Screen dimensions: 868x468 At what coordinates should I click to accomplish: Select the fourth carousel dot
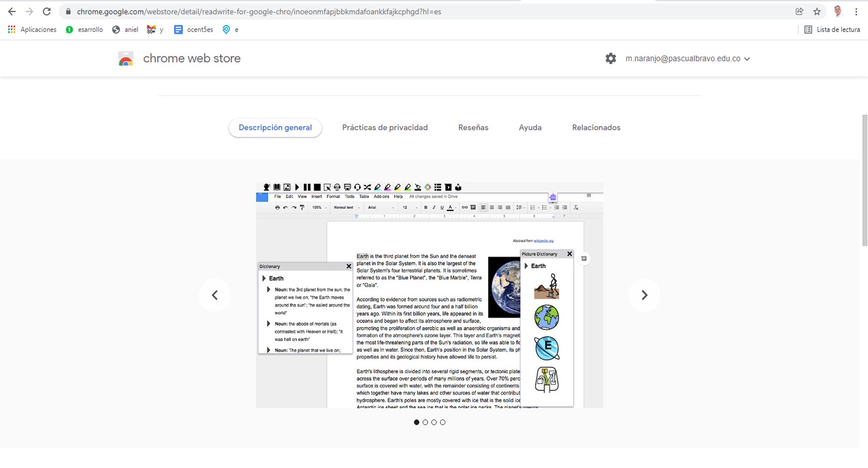pyautogui.click(x=443, y=422)
